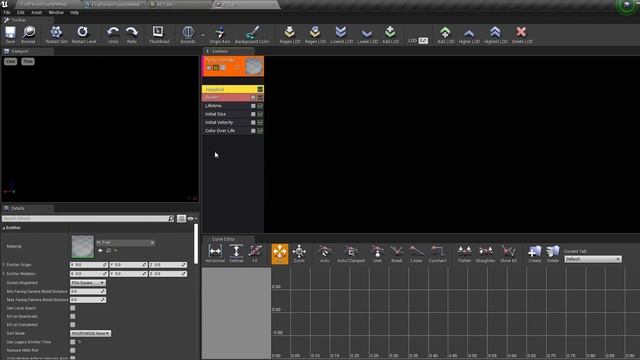Click Show All in Curve Editor
The width and height of the screenshot is (640, 360).
(x=508, y=253)
